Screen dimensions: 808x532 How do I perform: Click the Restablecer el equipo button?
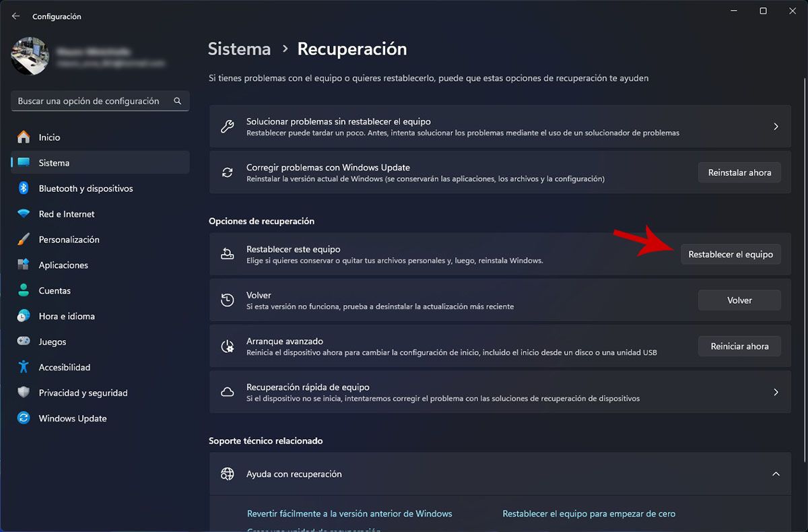731,255
